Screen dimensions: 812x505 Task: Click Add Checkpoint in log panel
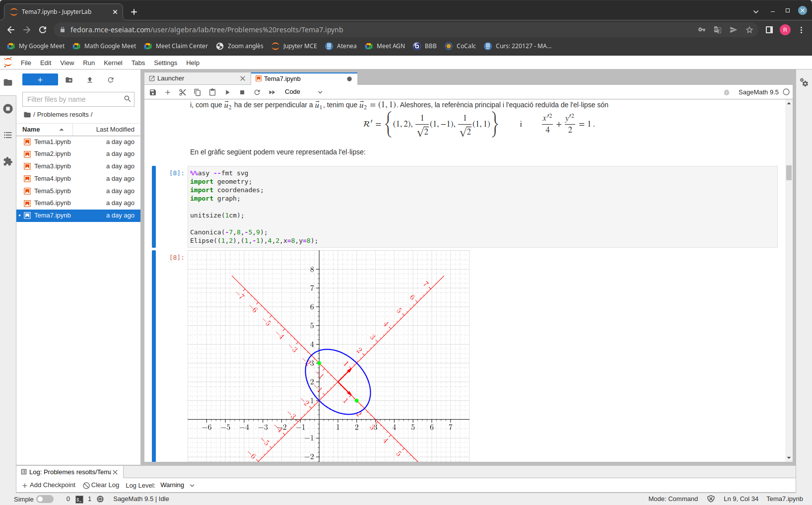point(49,485)
